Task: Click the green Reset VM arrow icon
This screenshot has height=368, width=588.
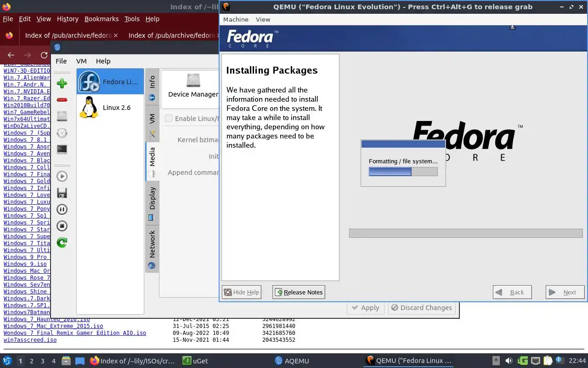Action: [62, 242]
